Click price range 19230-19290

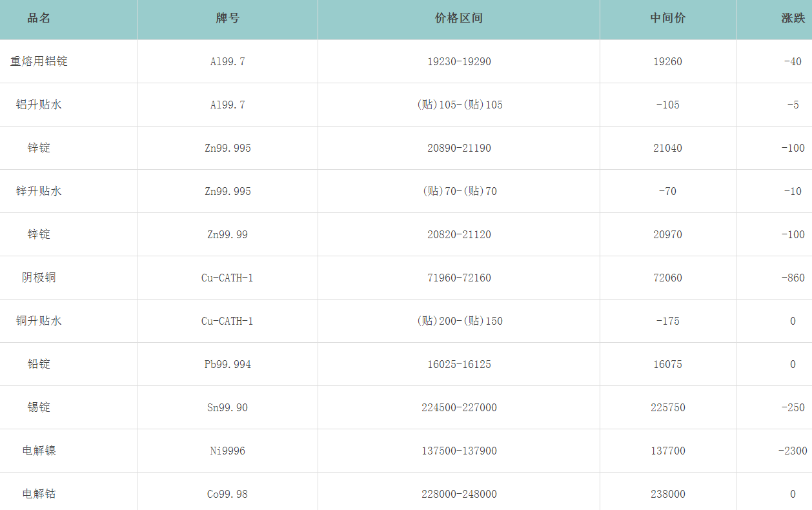459,61
